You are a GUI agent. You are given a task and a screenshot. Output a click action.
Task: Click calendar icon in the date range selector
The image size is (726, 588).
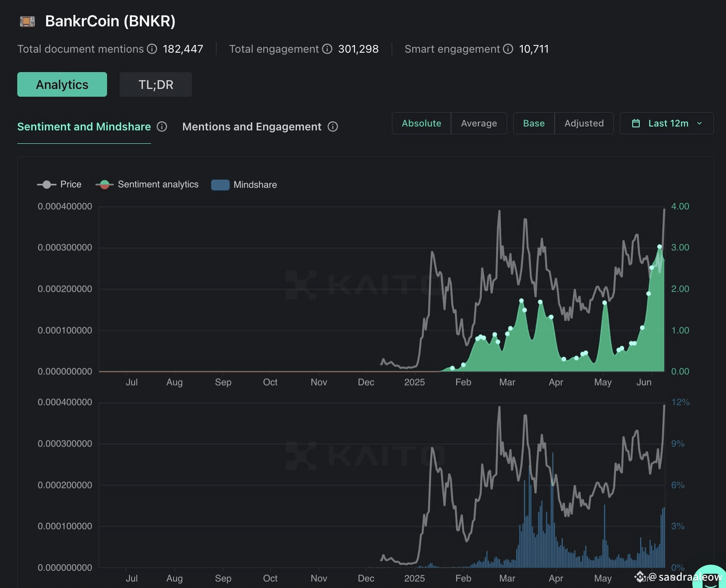636,123
